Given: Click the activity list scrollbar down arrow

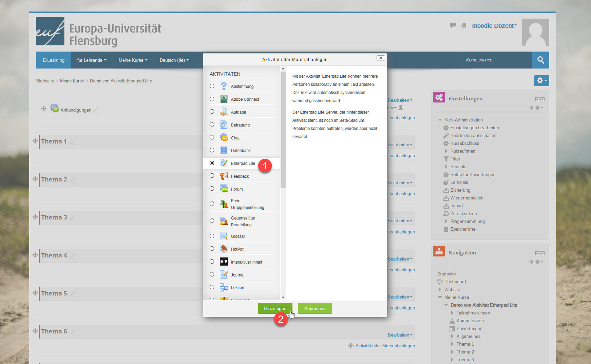Looking at the screenshot, I should (x=283, y=297).
